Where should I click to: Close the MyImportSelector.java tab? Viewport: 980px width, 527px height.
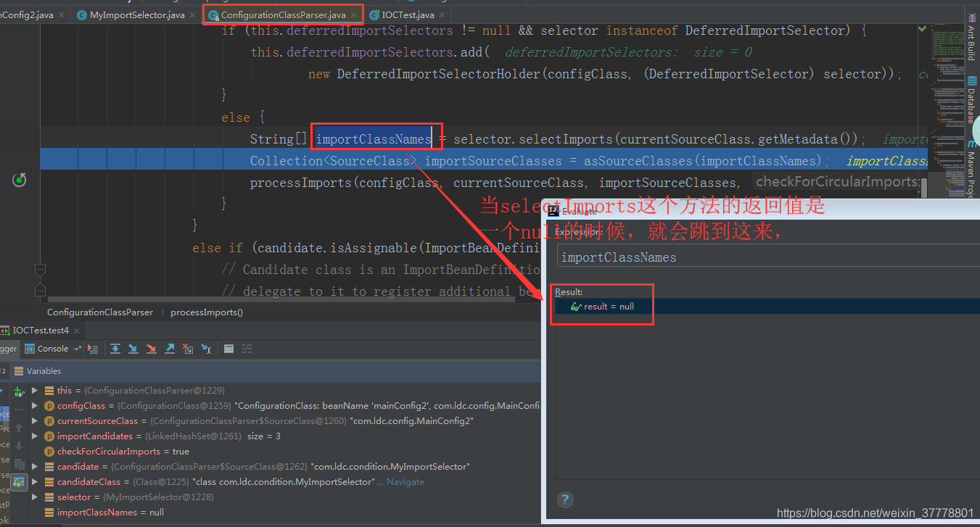pos(193,15)
